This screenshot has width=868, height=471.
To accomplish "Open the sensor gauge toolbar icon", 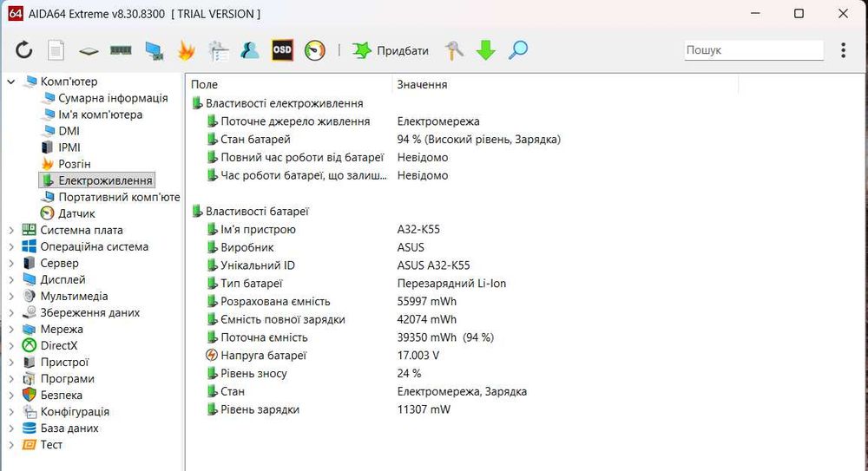I will click(315, 50).
